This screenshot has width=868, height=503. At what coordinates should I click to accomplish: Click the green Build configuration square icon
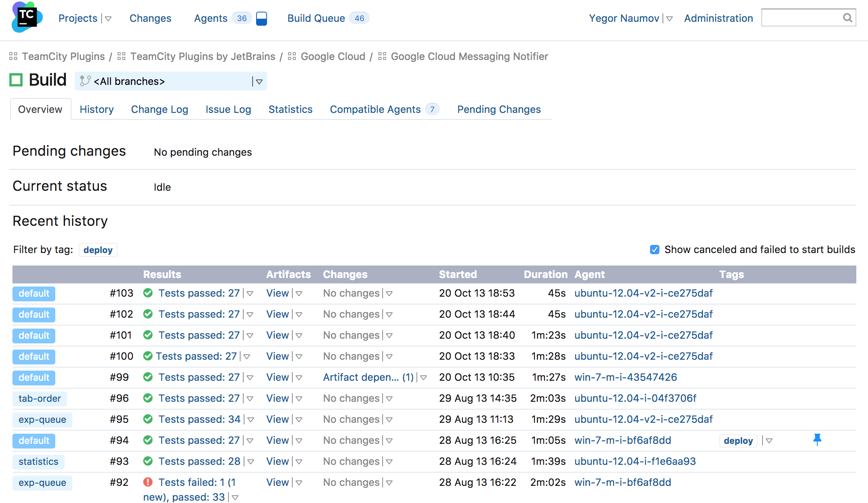16,80
